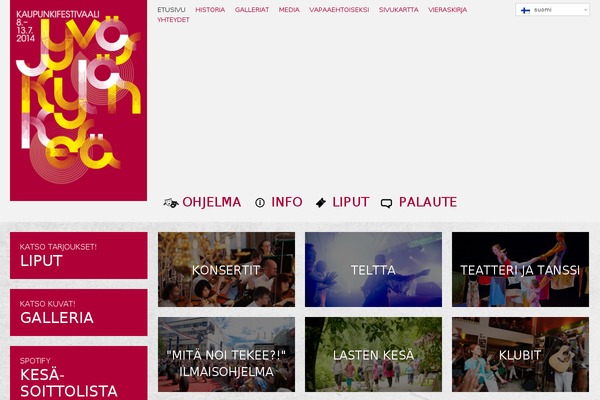Click the ticket icon beside LIPUT
600x400 pixels.
coord(321,203)
